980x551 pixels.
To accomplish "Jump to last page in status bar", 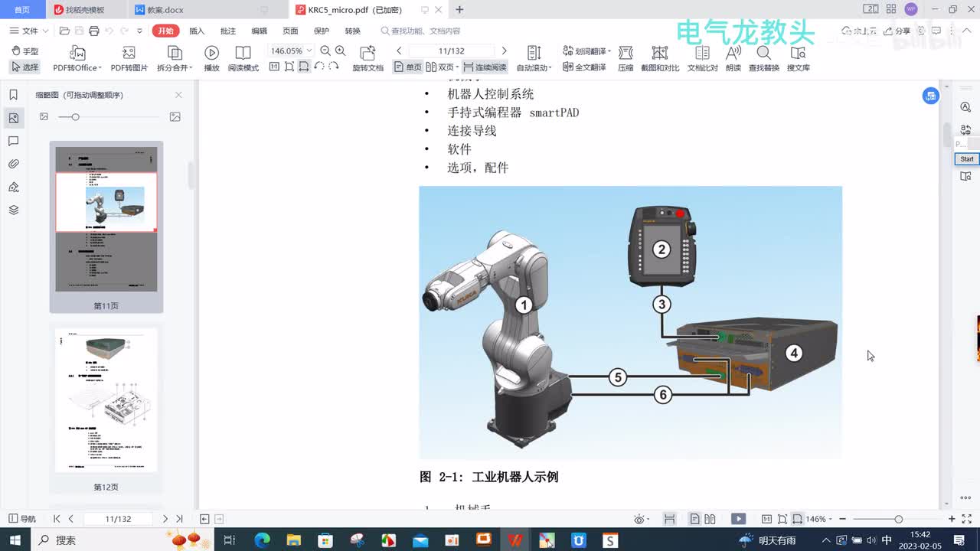I will (179, 519).
